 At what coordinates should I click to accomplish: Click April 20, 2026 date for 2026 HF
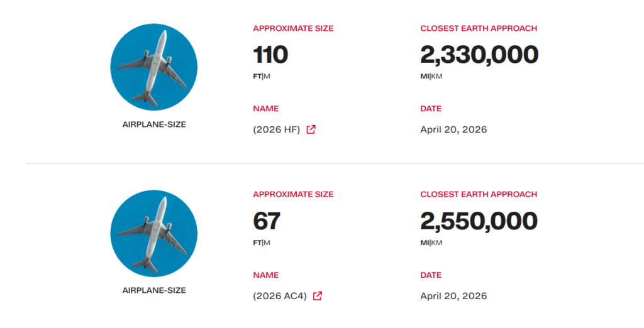(x=453, y=129)
